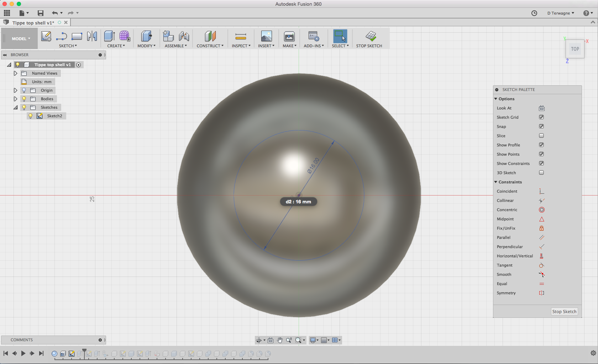This screenshot has width=598, height=364.
Task: Click the Redo arrow icon
Action: point(70,13)
